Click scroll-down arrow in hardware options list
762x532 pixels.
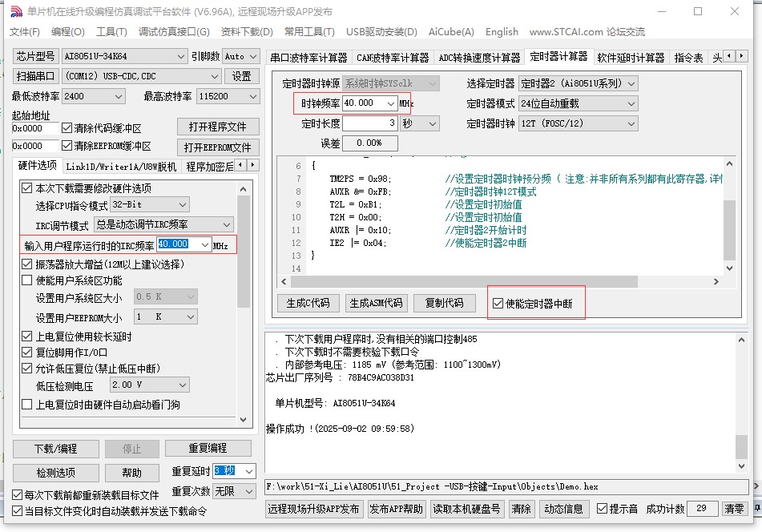pos(244,419)
